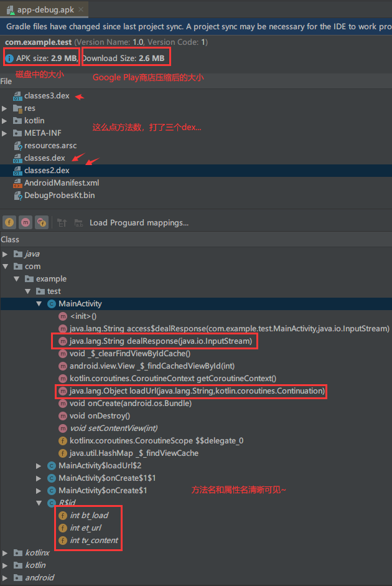Click the APK size info icon
Viewport: 392px width, 586px height.
click(9, 59)
